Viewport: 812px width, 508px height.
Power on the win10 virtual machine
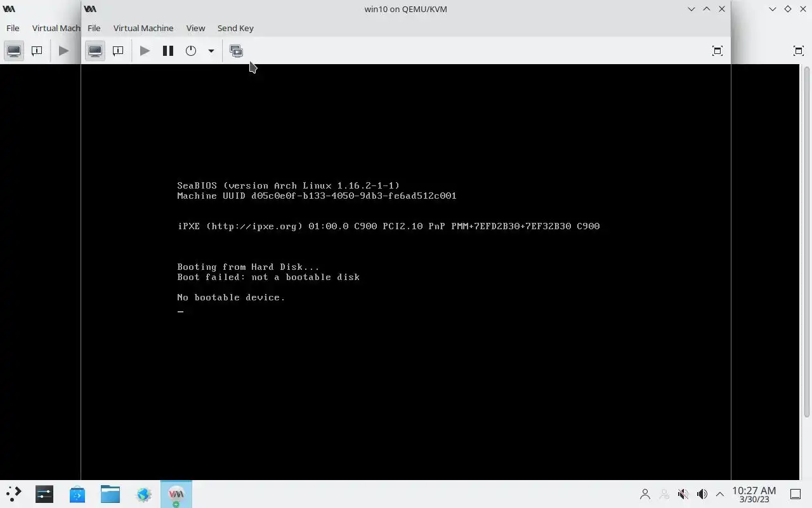[145, 51]
